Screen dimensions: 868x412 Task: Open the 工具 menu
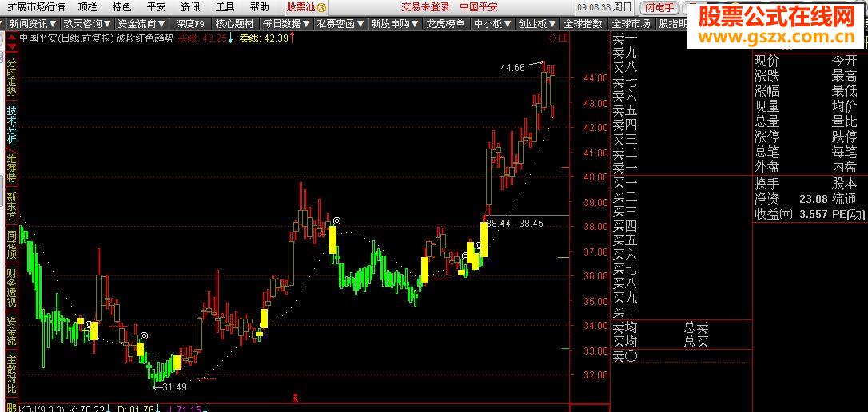(225, 7)
